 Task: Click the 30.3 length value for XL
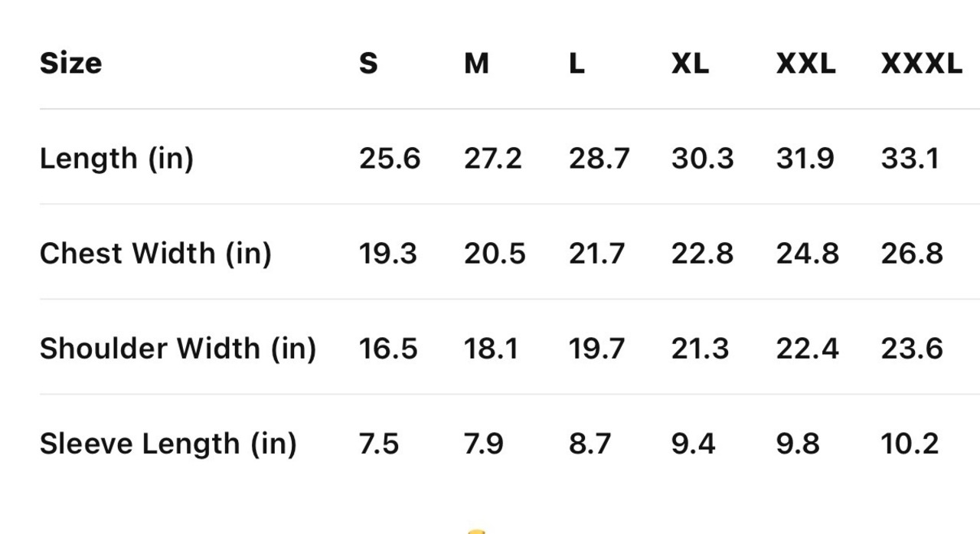(703, 159)
